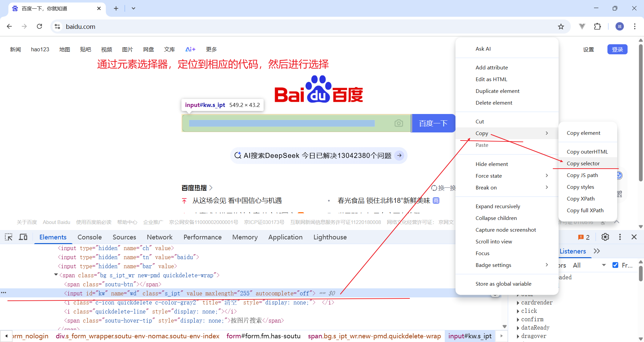644x342 pixels.
Task: Open hot search 从这场会见 看中国信心与机遇
Action: coord(237,201)
